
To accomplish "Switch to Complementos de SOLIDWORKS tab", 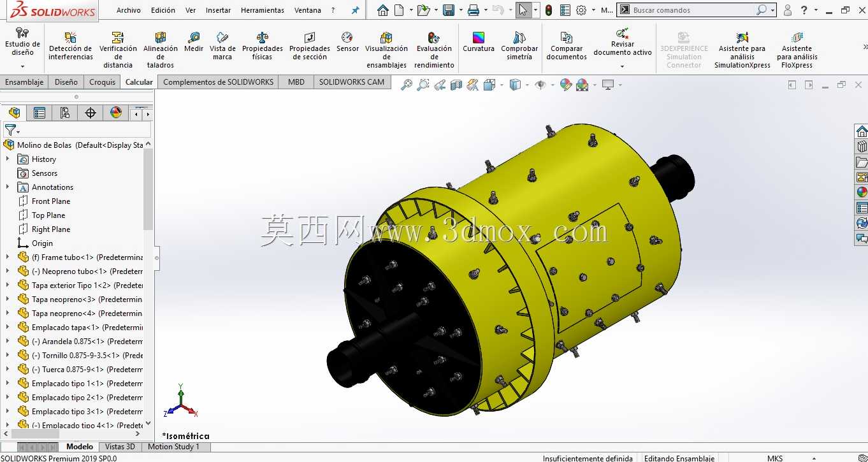I will tap(218, 82).
